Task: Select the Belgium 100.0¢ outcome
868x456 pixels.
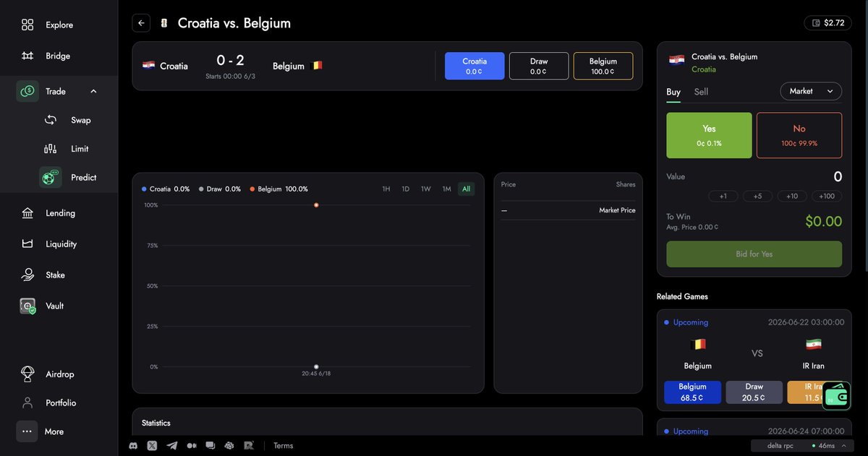Action: point(603,66)
